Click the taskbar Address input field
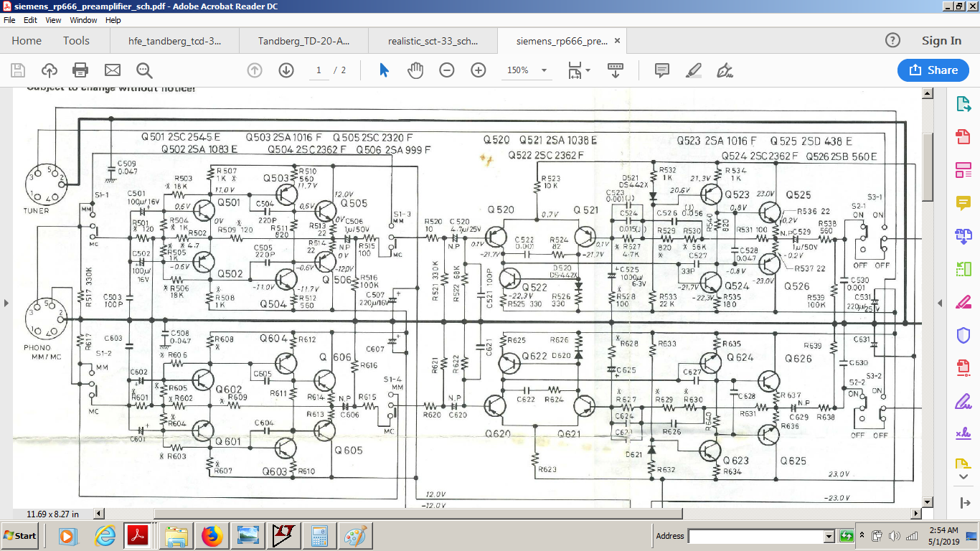980x551 pixels. pos(756,536)
